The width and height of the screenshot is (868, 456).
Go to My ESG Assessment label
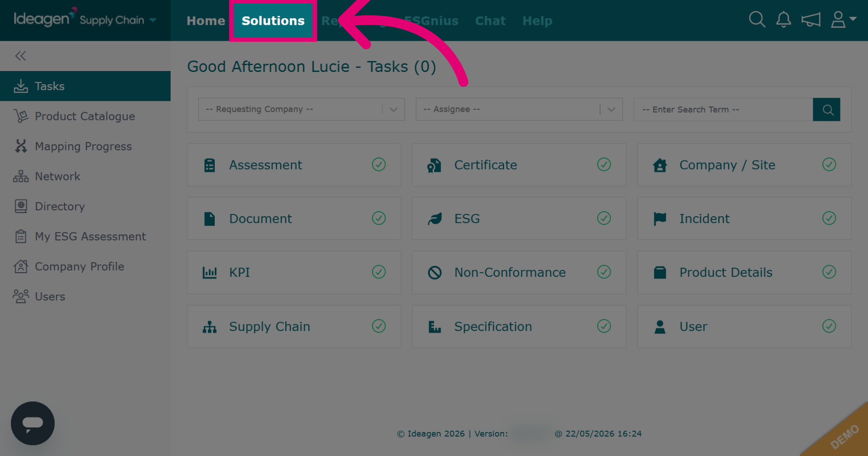(90, 237)
